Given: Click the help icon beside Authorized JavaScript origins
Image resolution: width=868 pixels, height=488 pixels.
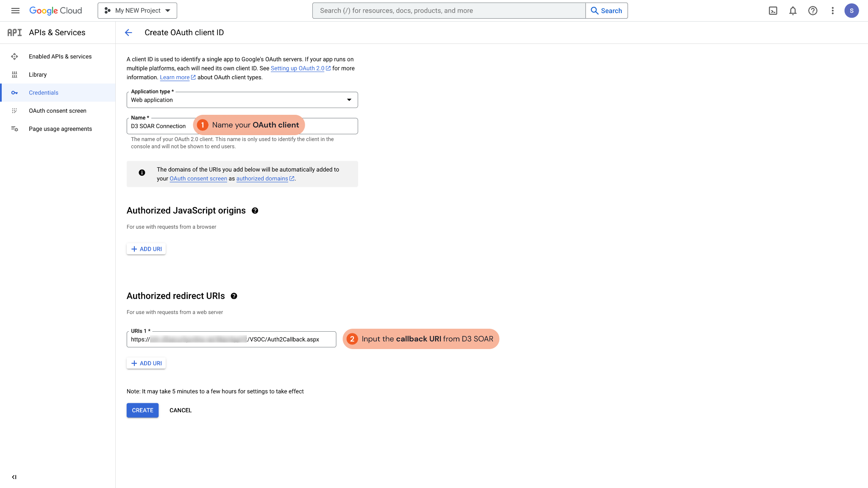Looking at the screenshot, I should click(255, 210).
